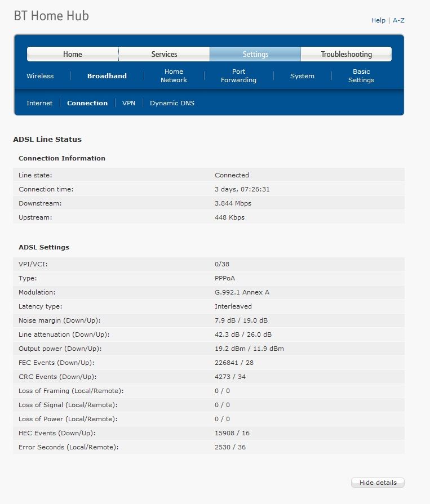Click the Loss of Framing label
Viewport: 430px width, 504px height.
[71, 391]
